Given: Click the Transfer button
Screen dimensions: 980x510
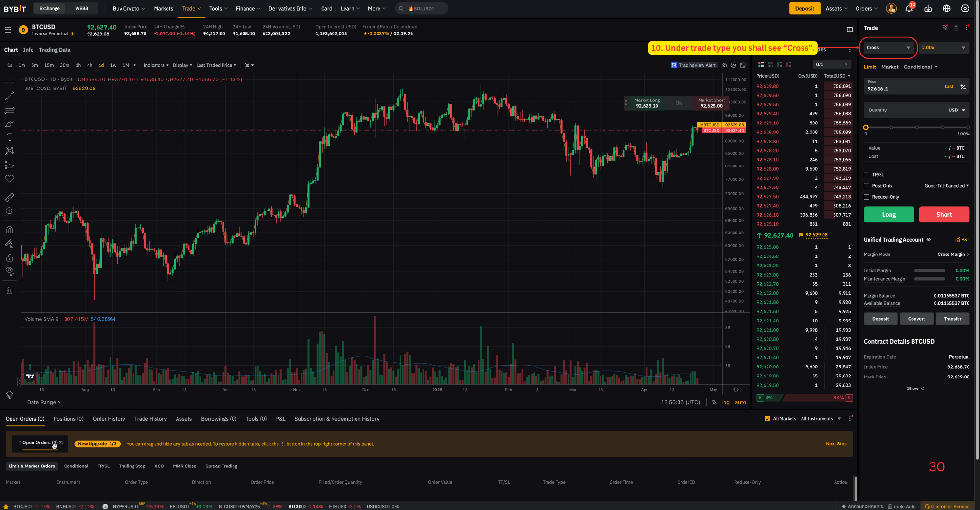Looking at the screenshot, I should pyautogui.click(x=952, y=319).
